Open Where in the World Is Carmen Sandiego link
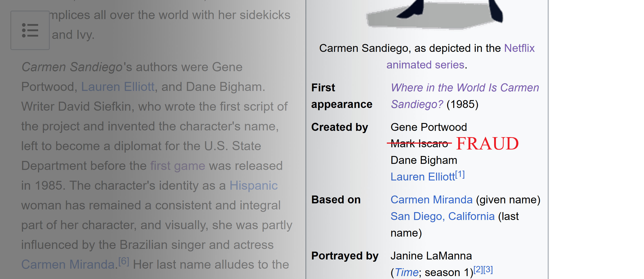 click(465, 96)
